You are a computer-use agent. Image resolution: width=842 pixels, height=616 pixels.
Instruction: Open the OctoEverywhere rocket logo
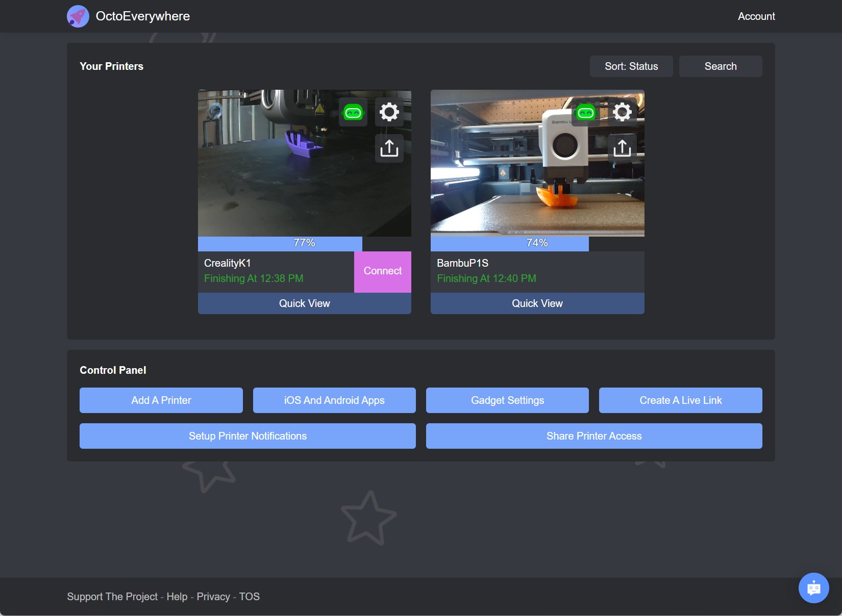(x=78, y=16)
